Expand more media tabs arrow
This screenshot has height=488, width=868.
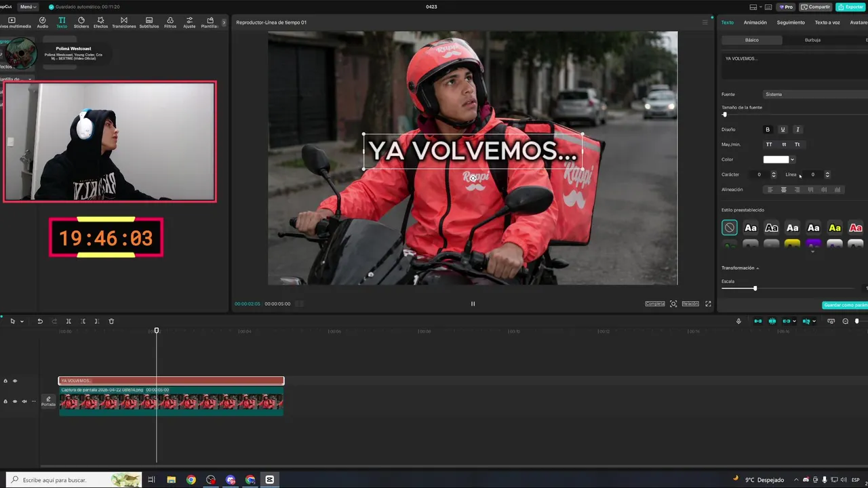224,22
